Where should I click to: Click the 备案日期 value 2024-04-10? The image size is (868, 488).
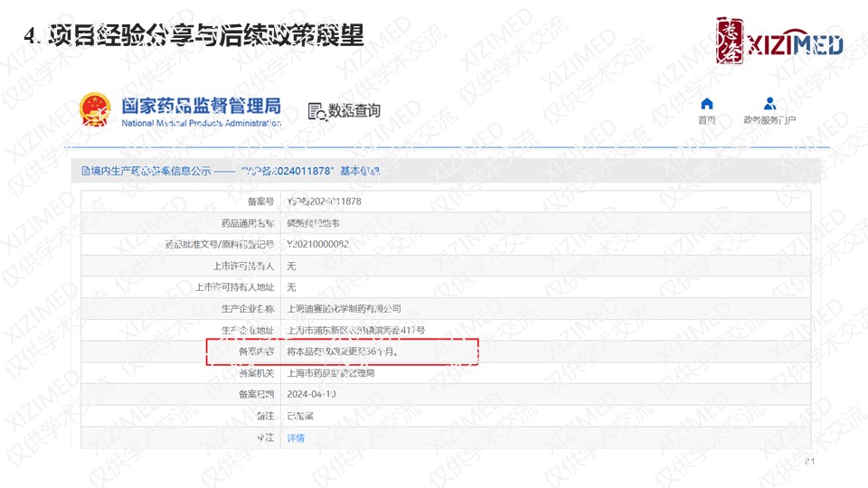click(x=311, y=394)
